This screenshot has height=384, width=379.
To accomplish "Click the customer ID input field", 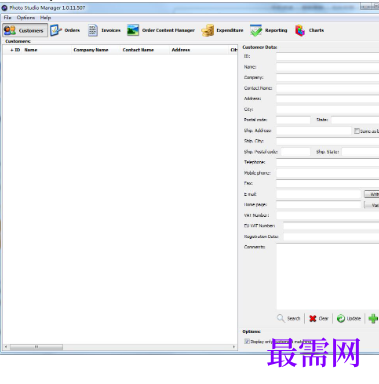I will [327, 56].
